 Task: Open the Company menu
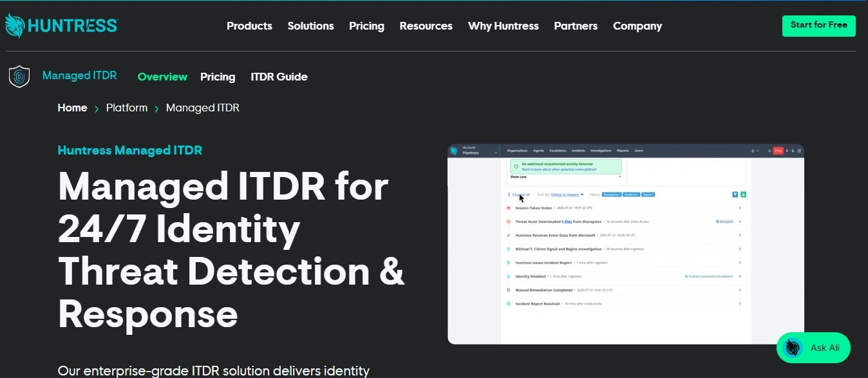point(637,26)
